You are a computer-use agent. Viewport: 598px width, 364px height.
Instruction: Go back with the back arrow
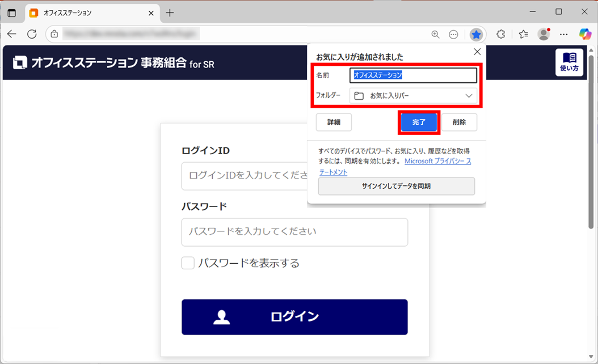pyautogui.click(x=12, y=34)
